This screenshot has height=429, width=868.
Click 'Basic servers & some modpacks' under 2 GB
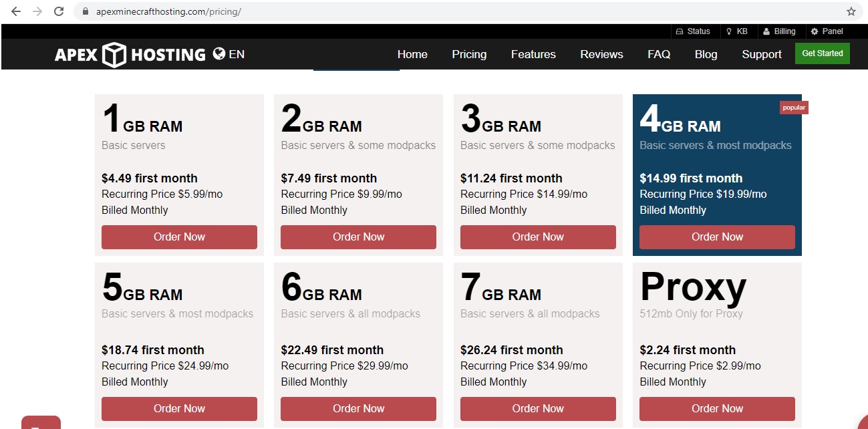pyautogui.click(x=358, y=146)
